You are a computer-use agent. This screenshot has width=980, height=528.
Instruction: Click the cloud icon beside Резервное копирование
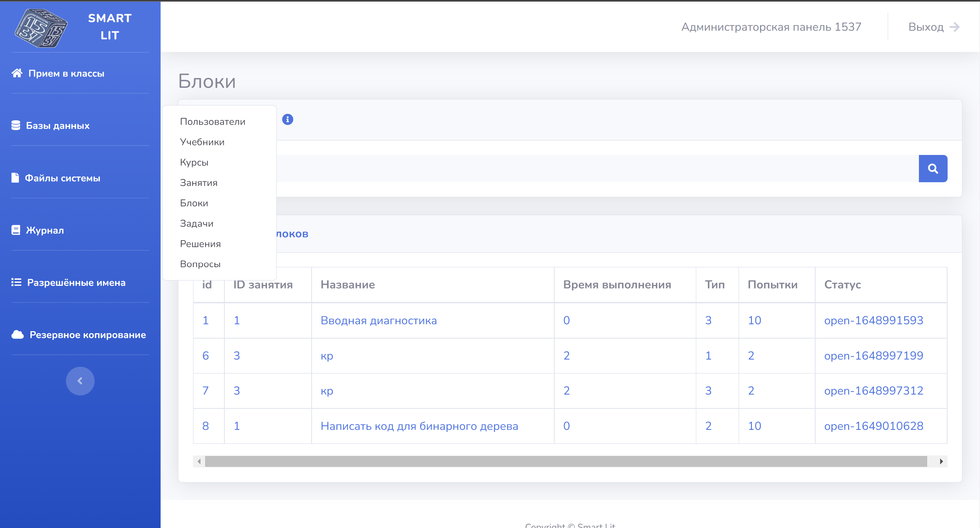[17, 335]
